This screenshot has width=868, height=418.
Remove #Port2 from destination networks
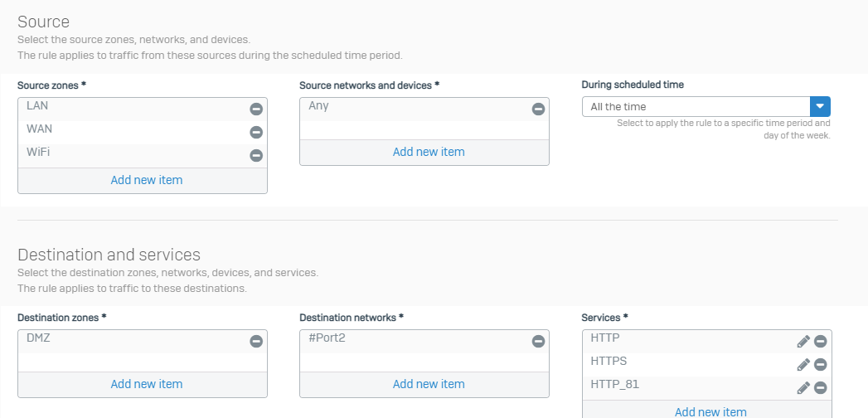point(538,342)
